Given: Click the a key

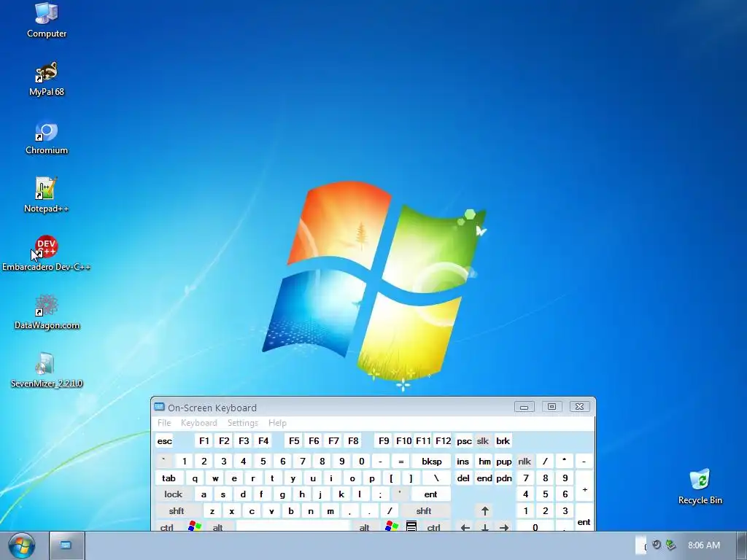Looking at the screenshot, I should 204,494.
